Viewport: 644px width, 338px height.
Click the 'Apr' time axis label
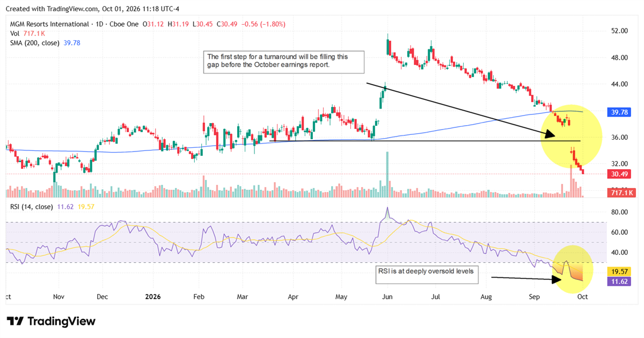click(x=293, y=296)
